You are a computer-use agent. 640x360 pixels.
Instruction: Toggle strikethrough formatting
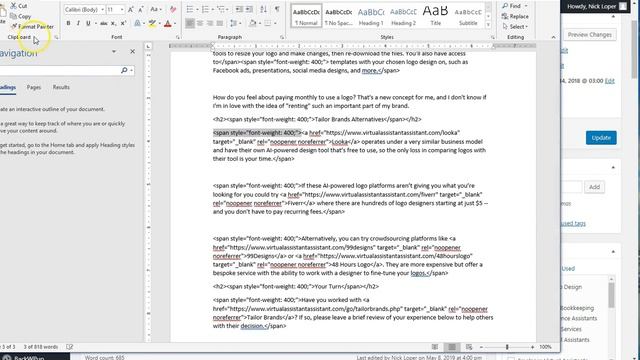click(104, 23)
